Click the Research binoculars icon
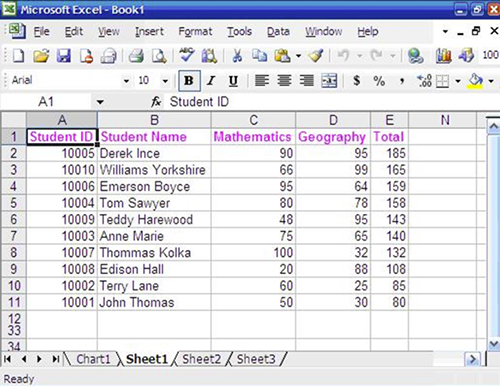This screenshot has height=386, width=500. click(209, 55)
